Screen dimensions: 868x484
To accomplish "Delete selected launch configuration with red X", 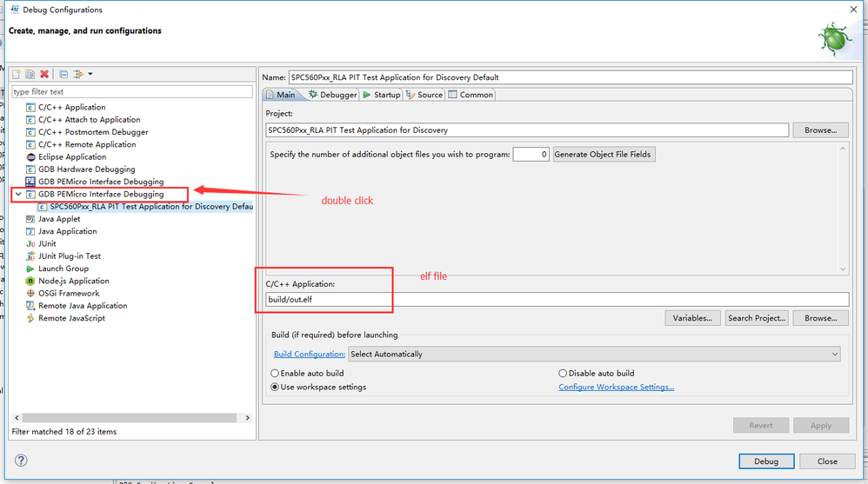I will tap(44, 74).
